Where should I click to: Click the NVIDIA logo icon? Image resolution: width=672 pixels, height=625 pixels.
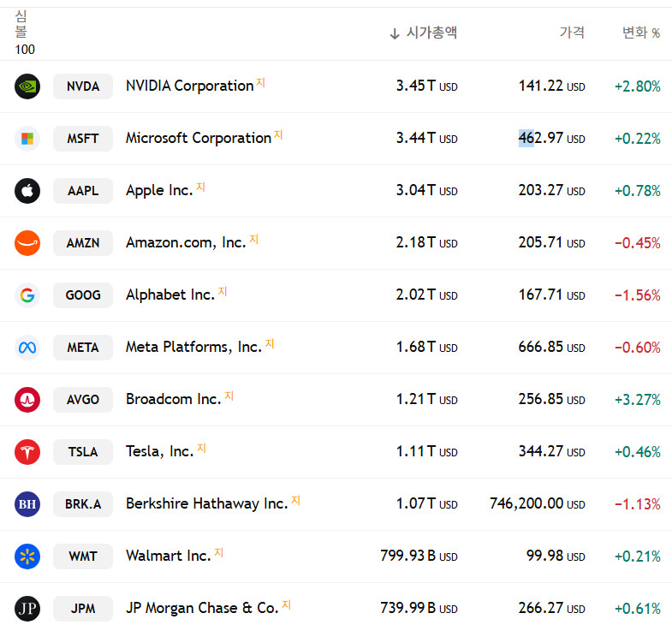tap(27, 86)
